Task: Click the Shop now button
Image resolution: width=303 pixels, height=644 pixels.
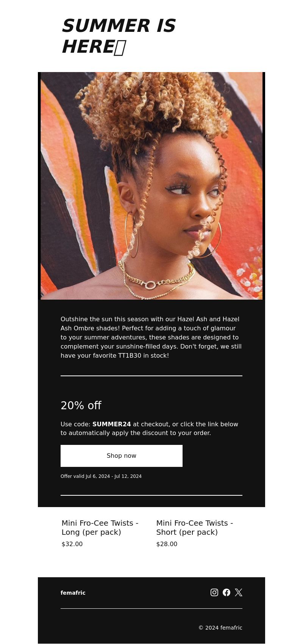Action: coord(122,456)
